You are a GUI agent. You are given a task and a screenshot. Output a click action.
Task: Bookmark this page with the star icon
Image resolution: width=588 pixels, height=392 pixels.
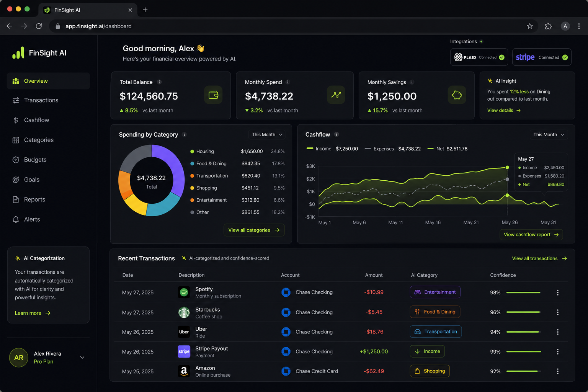click(530, 26)
